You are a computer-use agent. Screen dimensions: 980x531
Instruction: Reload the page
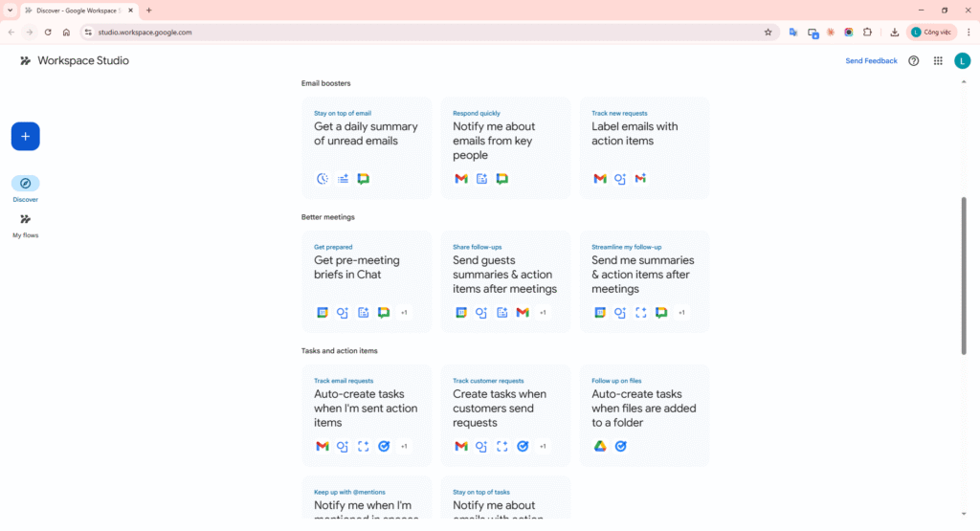(x=48, y=32)
